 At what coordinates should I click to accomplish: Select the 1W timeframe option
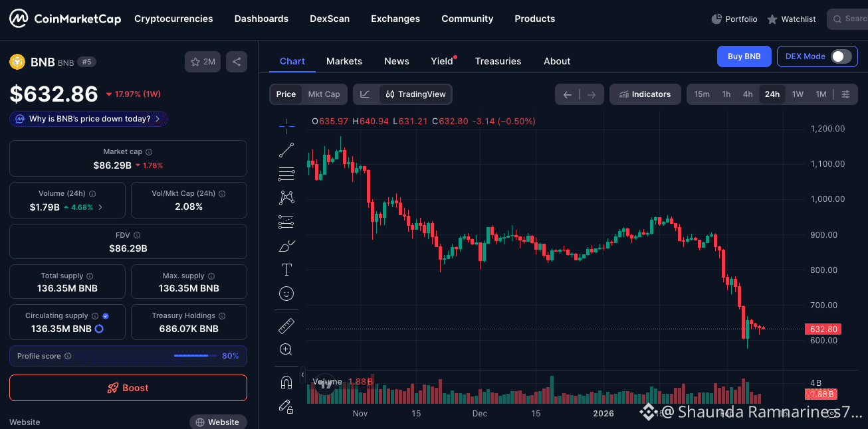798,94
